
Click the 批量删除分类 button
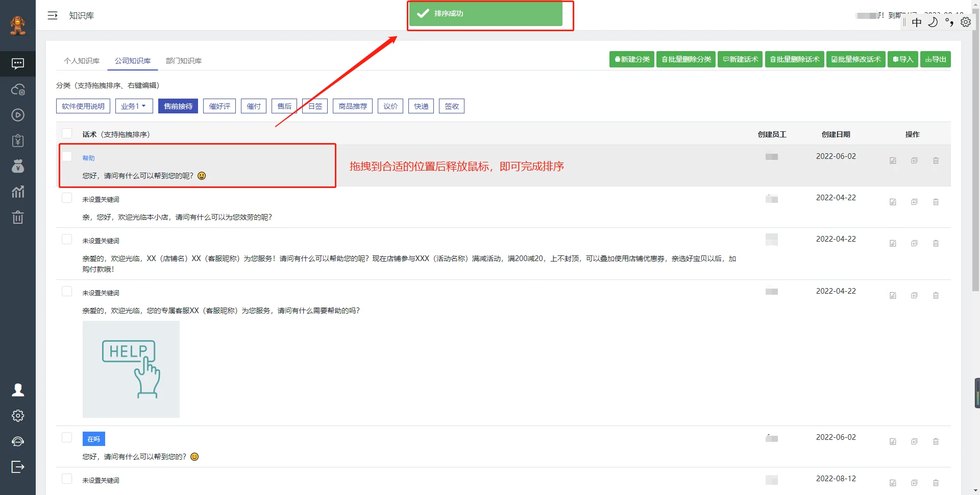click(x=686, y=59)
